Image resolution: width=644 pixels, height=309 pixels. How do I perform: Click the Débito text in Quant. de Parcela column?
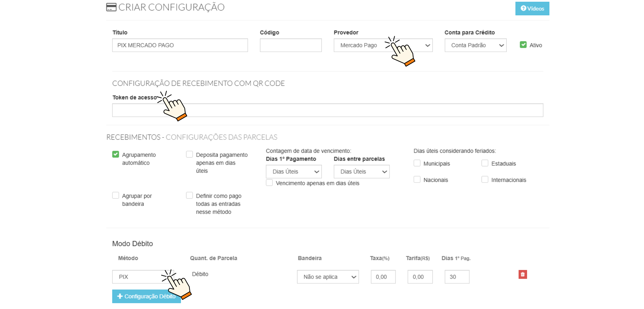(200, 274)
